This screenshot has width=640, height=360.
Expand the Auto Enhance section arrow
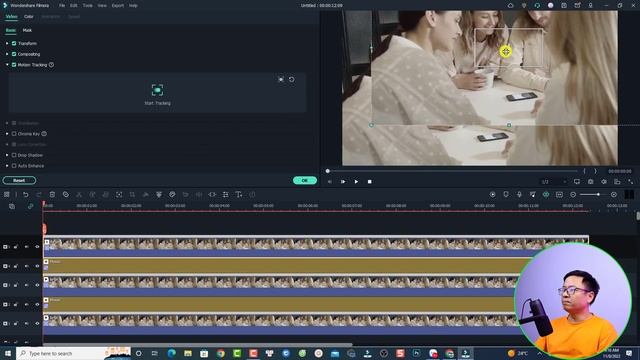pos(7,166)
